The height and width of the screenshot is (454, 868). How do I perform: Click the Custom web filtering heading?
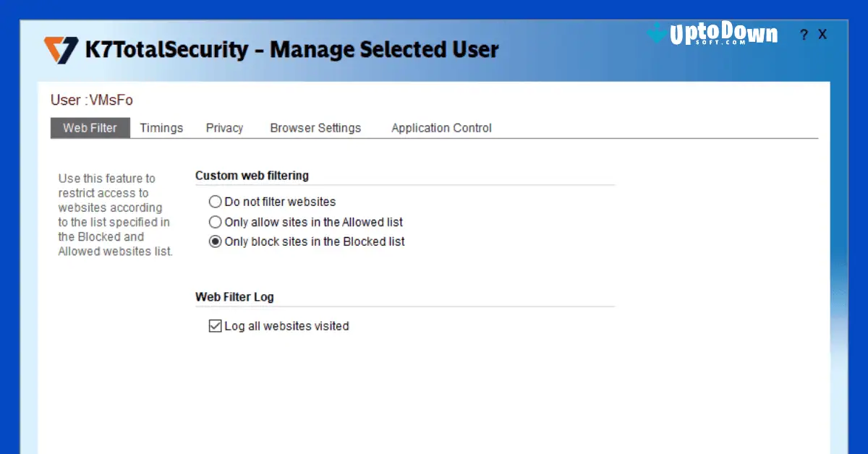coord(252,175)
